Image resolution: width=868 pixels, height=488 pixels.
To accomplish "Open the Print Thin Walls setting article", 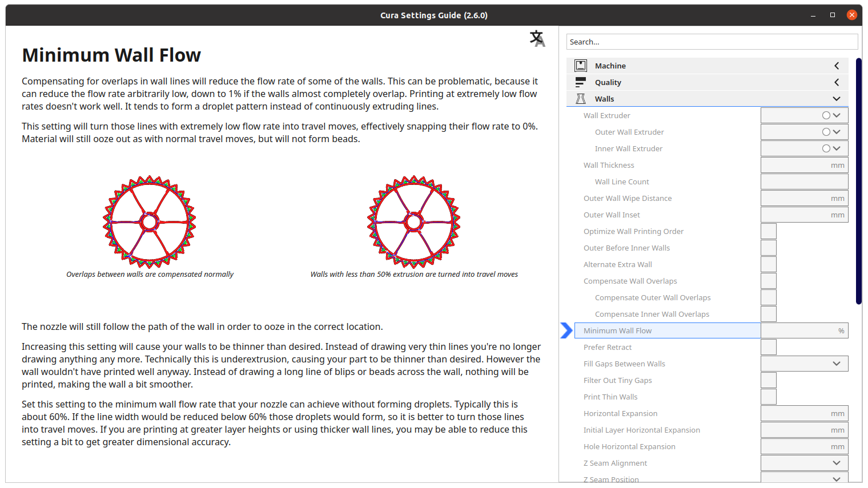I will [610, 397].
